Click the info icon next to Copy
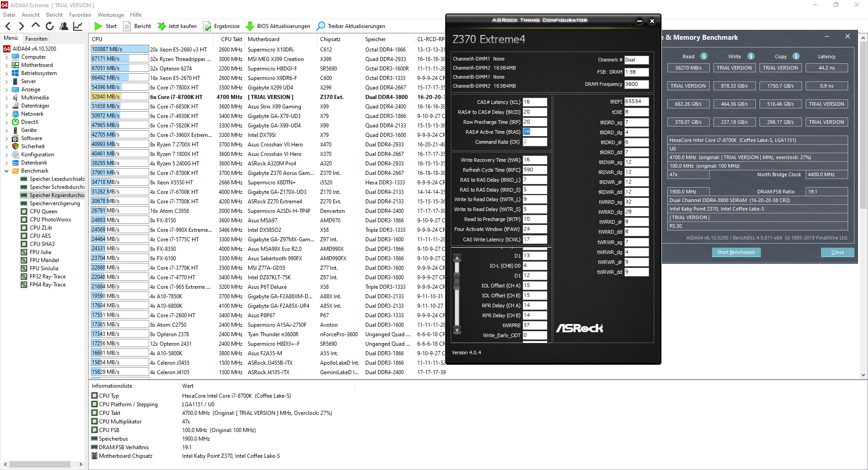Image resolution: width=868 pixels, height=470 pixels. [x=796, y=56]
